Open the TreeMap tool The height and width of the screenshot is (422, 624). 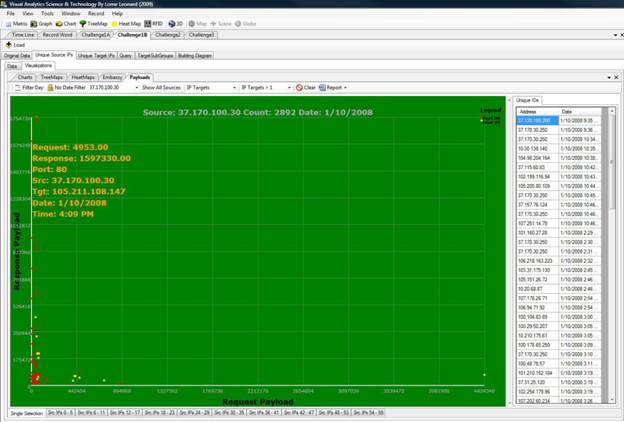click(x=94, y=24)
